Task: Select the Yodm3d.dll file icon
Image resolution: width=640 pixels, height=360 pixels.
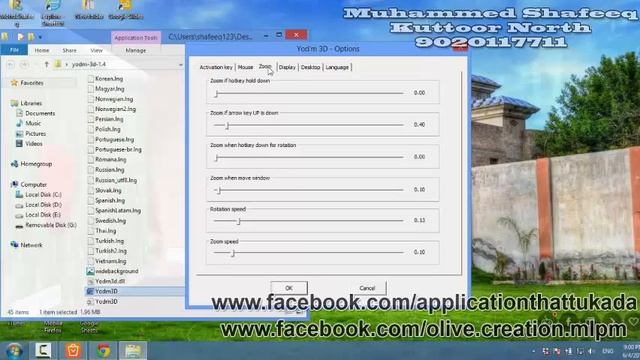Action: click(x=90, y=282)
